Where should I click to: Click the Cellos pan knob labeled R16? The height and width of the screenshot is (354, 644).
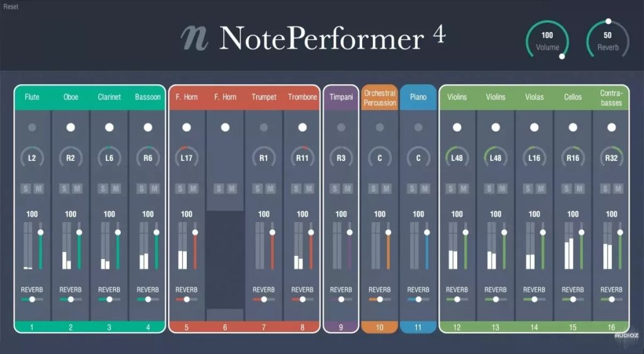pyautogui.click(x=573, y=158)
